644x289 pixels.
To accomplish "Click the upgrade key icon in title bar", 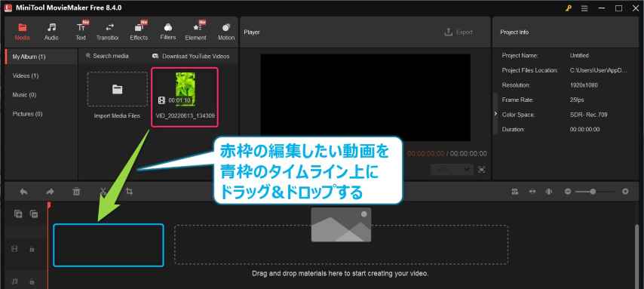I will tap(569, 8).
